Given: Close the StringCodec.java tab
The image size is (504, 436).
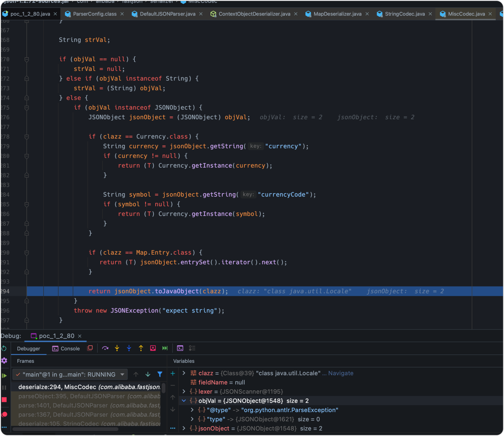Looking at the screenshot, I should pyautogui.click(x=430, y=14).
